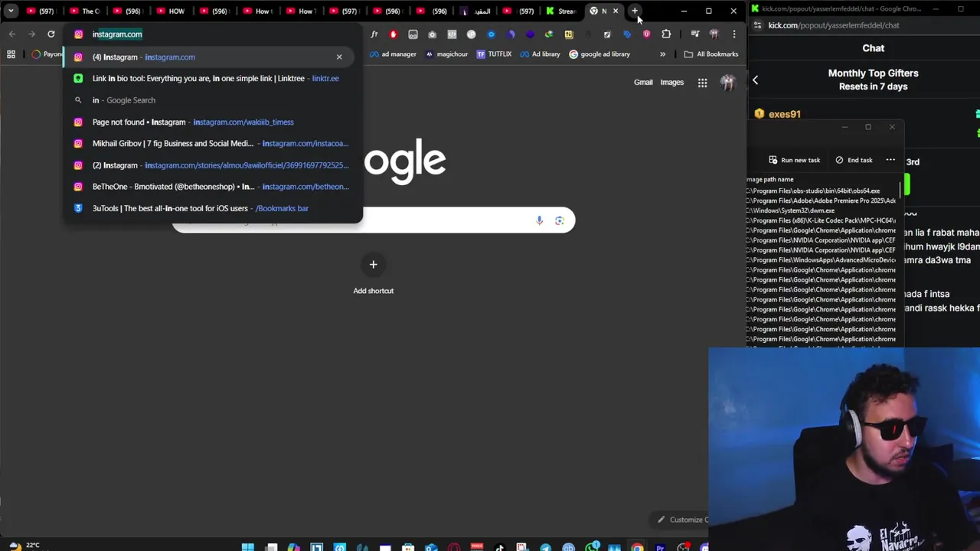Open the Chrome apps grid icon
Image resolution: width=980 pixels, height=551 pixels.
[11, 54]
